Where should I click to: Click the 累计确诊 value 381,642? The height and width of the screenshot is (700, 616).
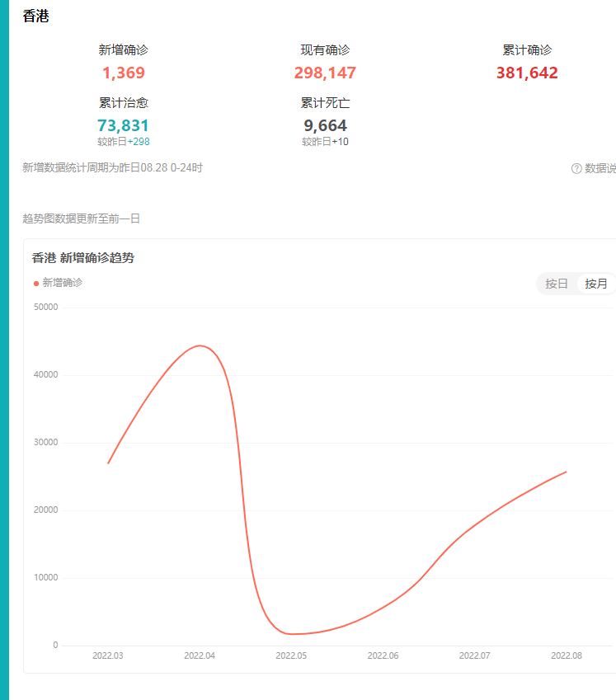click(x=527, y=73)
